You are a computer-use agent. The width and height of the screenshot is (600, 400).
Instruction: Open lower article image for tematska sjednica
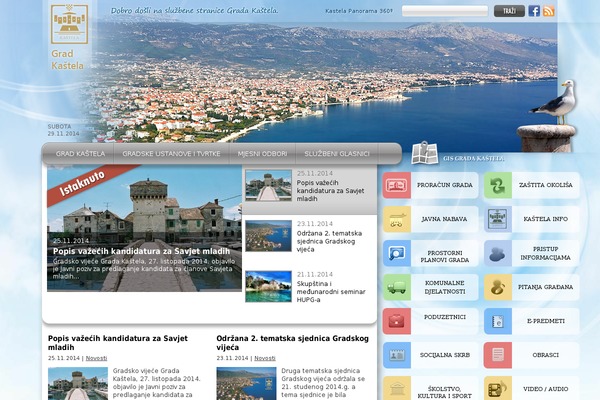point(246,384)
